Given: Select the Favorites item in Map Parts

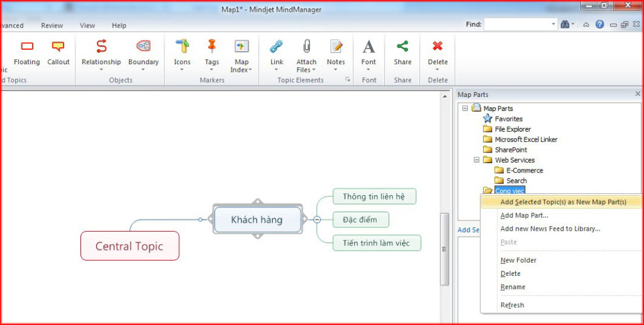Looking at the screenshot, I should point(508,119).
